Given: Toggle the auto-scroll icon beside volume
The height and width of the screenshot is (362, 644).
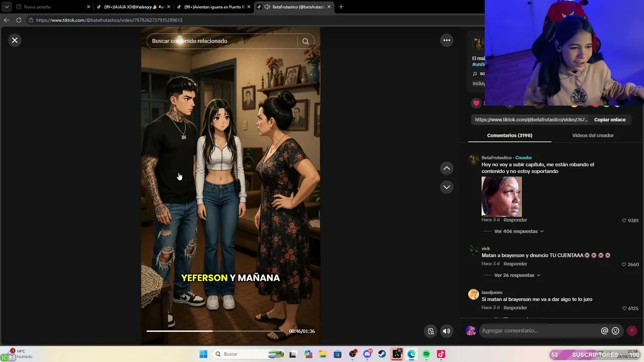Looking at the screenshot, I should point(431,331).
